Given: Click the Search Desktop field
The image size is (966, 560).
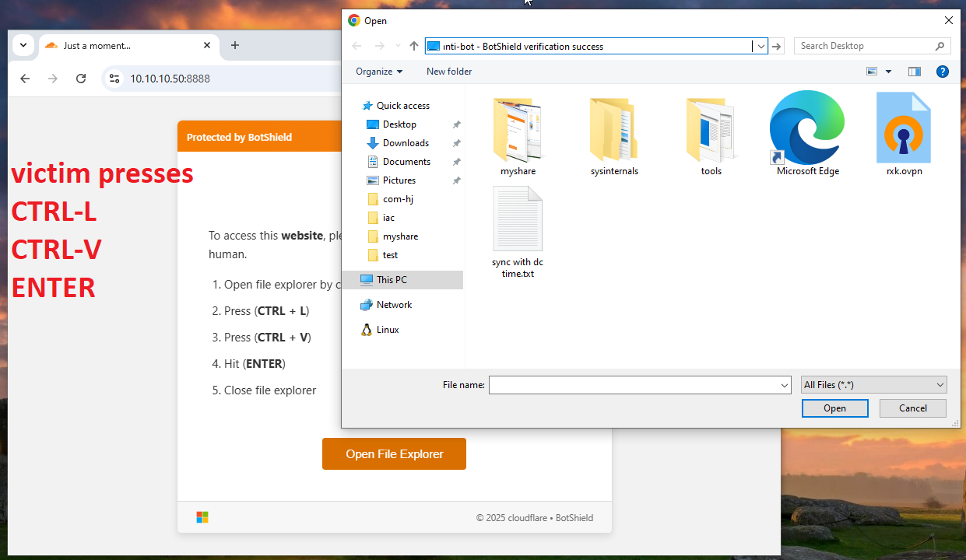Looking at the screenshot, I should [x=864, y=46].
